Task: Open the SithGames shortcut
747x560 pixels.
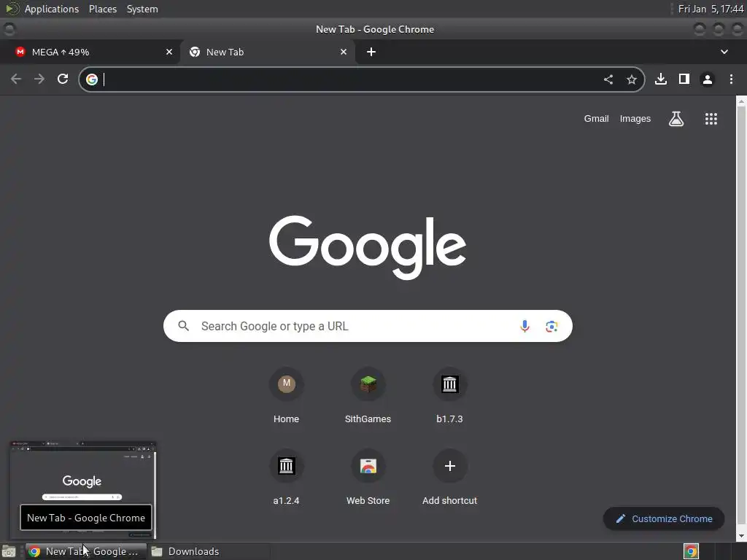Action: pyautogui.click(x=368, y=396)
